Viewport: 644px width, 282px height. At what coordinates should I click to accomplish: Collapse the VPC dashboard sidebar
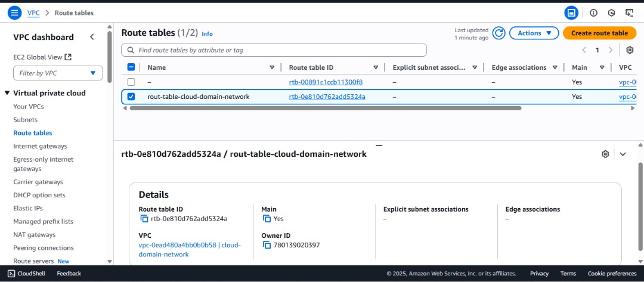[x=92, y=37]
